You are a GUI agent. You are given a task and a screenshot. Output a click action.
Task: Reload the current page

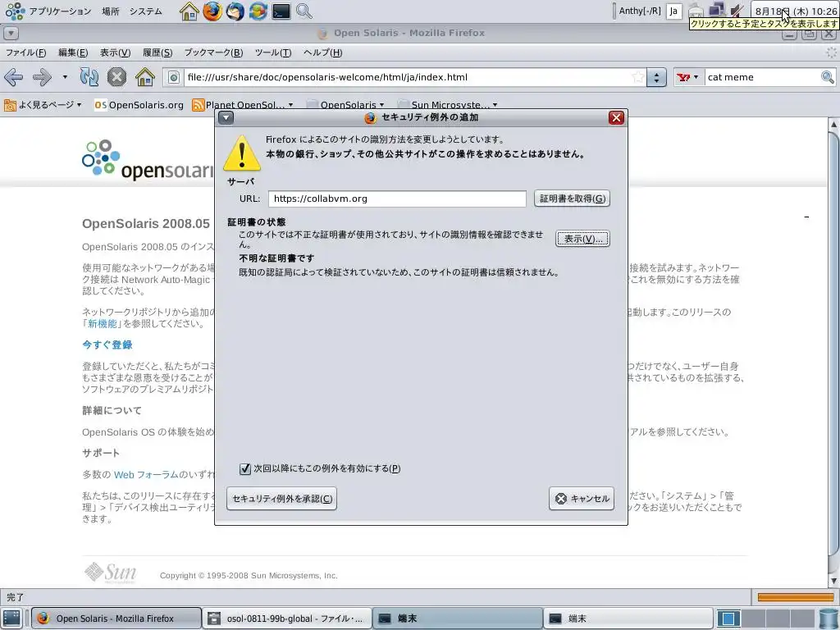tap(89, 77)
